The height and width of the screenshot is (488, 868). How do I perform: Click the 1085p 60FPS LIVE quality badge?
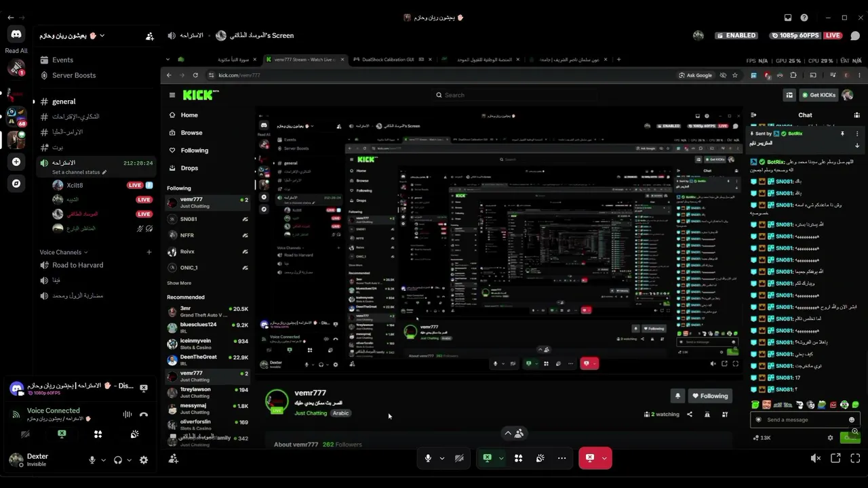point(806,35)
